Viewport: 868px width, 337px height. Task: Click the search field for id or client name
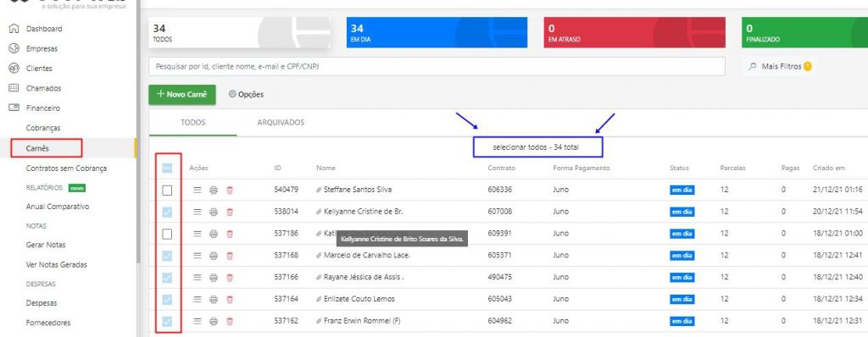pos(437,66)
